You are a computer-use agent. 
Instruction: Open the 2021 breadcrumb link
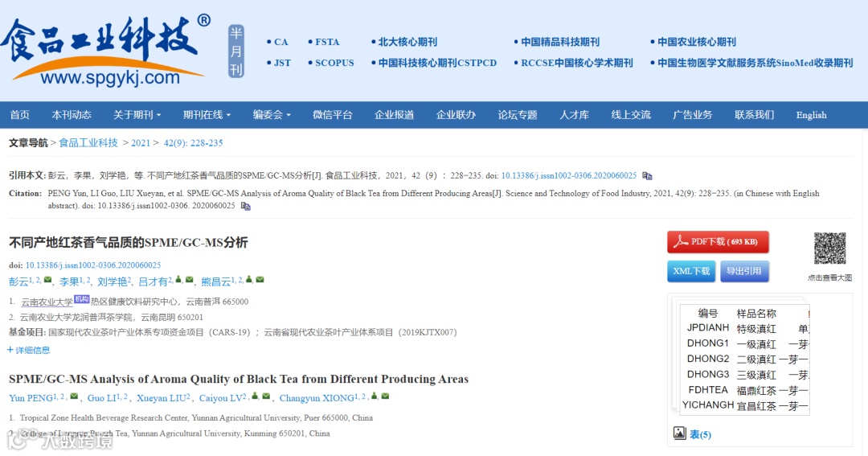pyautogui.click(x=141, y=143)
